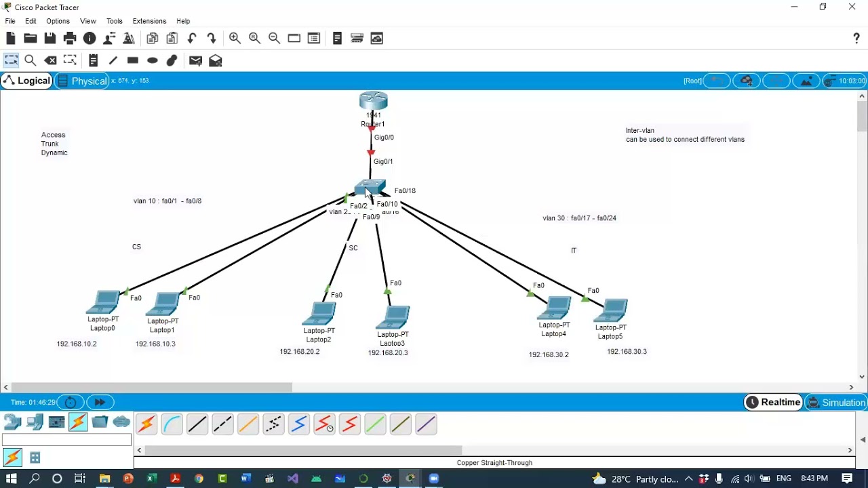Choose the Select tool
The width and height of the screenshot is (868, 488).
[11, 60]
